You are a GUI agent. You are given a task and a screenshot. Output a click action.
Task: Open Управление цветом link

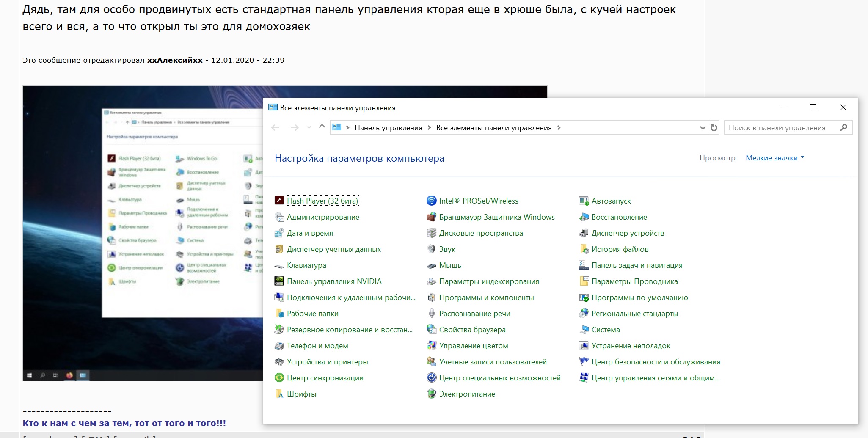474,346
